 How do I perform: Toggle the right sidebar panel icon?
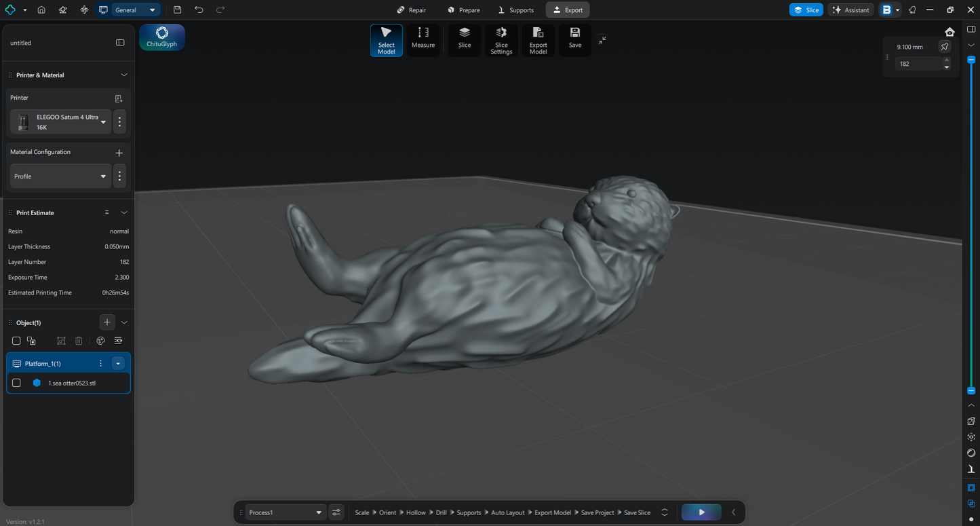pos(971,29)
